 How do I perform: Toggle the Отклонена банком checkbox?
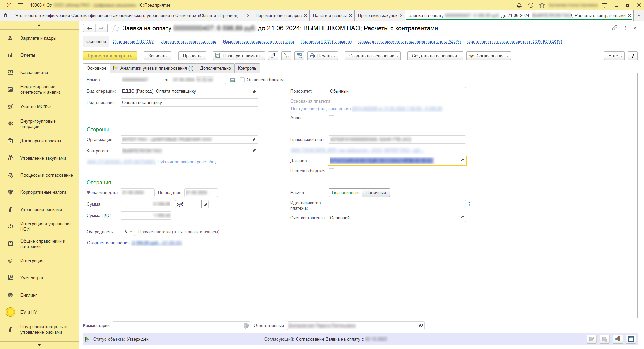[242, 80]
